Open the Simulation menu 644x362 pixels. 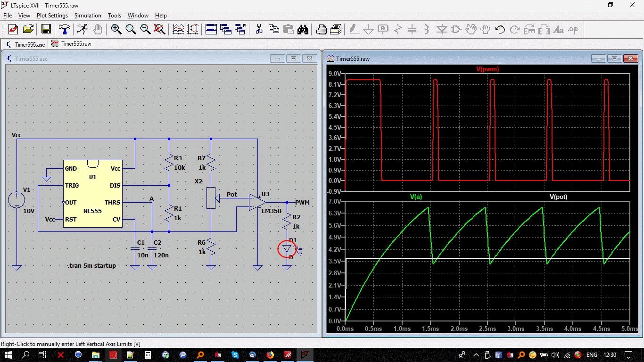(88, 16)
